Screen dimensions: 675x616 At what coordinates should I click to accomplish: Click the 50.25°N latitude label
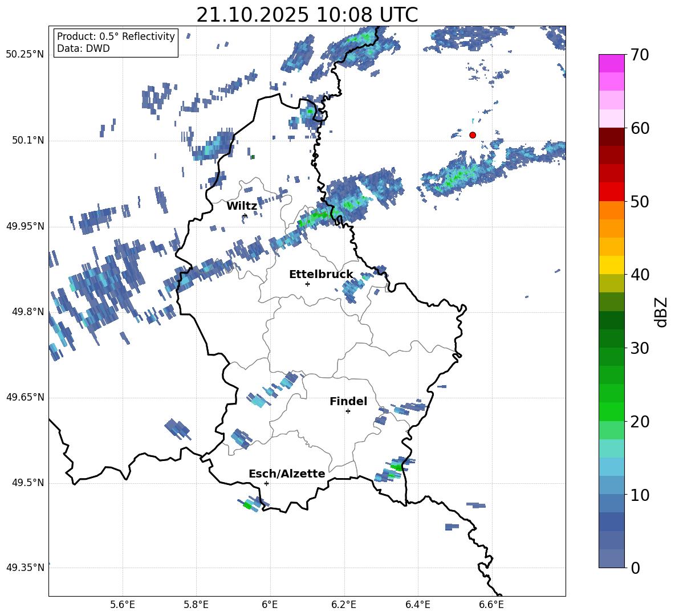(x=25, y=55)
